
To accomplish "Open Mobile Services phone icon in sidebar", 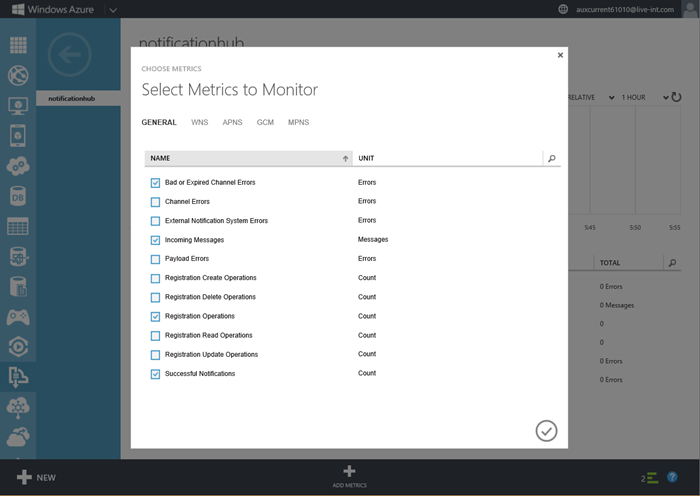I will 18,136.
